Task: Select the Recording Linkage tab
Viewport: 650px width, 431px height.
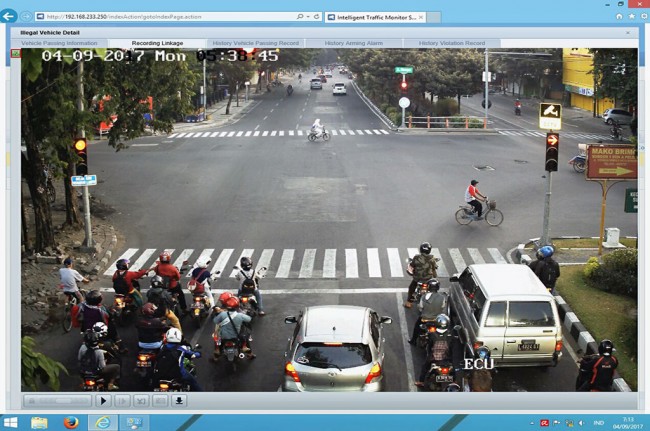Action: [x=156, y=43]
